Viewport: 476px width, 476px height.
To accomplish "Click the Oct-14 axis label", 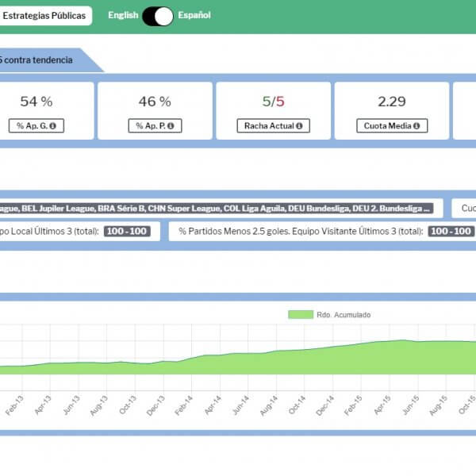I will pyautogui.click(x=297, y=405).
